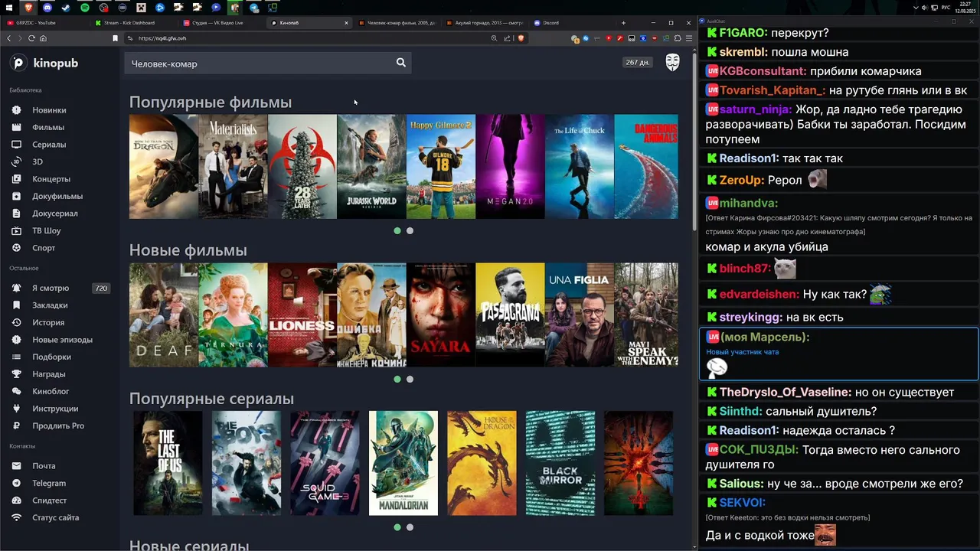The height and width of the screenshot is (551, 980).
Task: Open Награды awards in sidebar
Action: click(49, 374)
